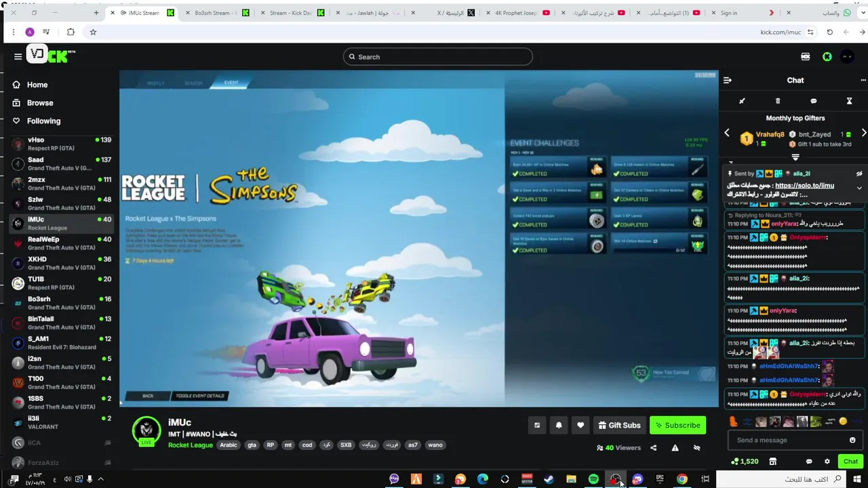Open Spotify from the taskbar
Image resolution: width=868 pixels, height=488 pixels.
click(593, 479)
